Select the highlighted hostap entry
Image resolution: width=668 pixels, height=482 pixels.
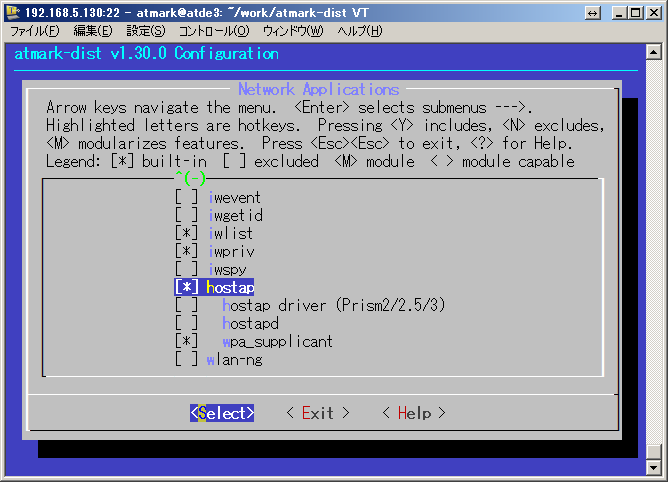pos(229,287)
